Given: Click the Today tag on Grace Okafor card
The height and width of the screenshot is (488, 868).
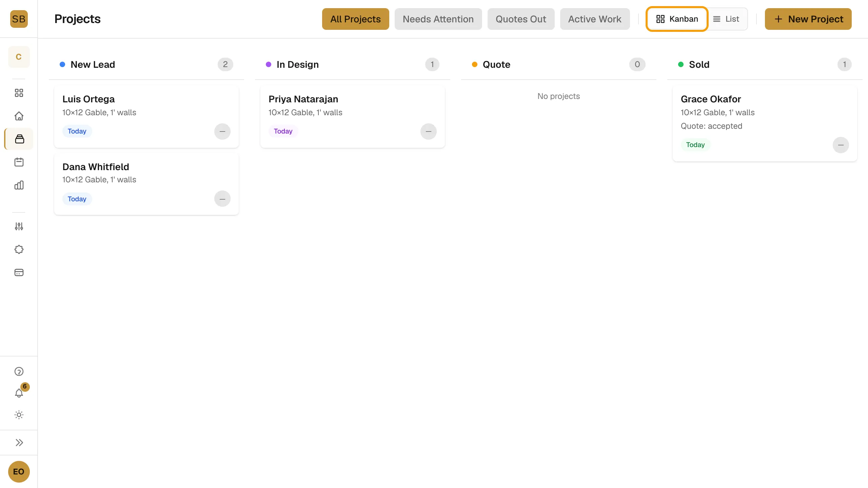Looking at the screenshot, I should 695,145.
